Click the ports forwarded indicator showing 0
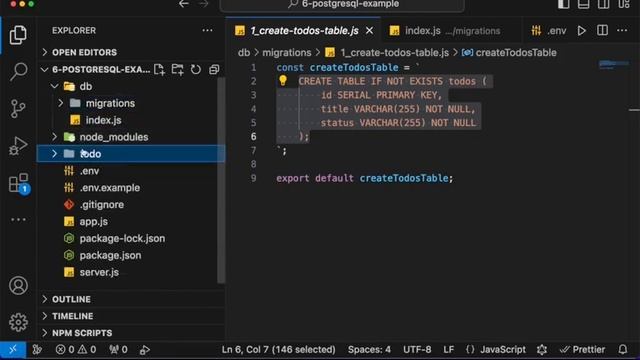 pyautogui.click(x=118, y=350)
